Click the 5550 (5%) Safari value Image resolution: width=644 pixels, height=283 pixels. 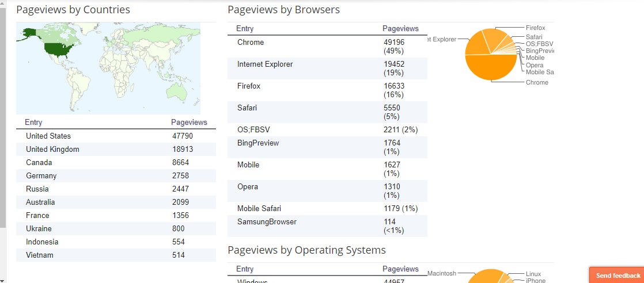coord(392,112)
